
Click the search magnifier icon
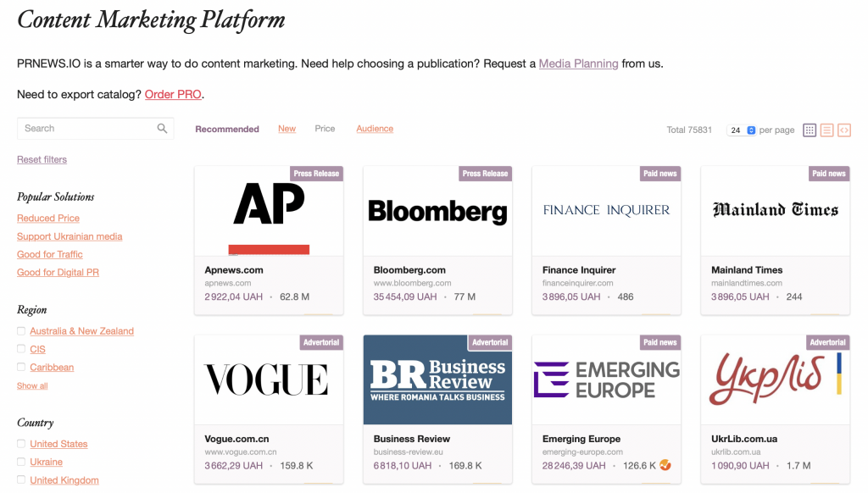point(162,129)
